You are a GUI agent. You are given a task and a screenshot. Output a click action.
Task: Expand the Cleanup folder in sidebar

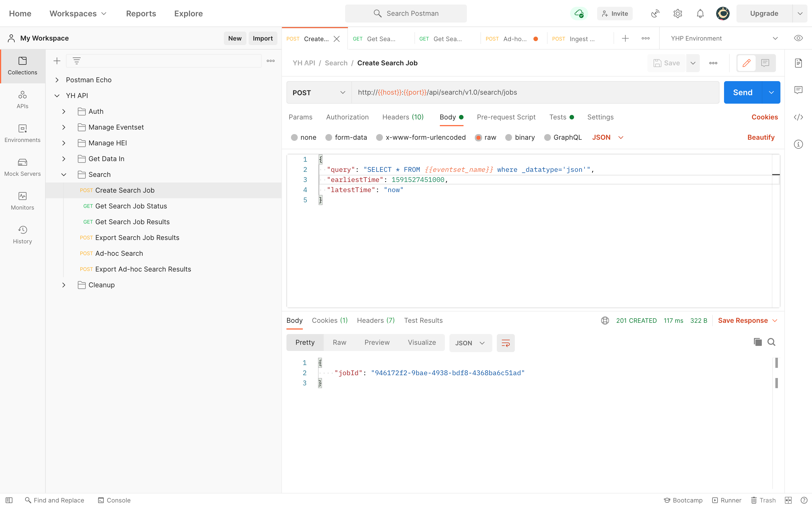tap(64, 285)
